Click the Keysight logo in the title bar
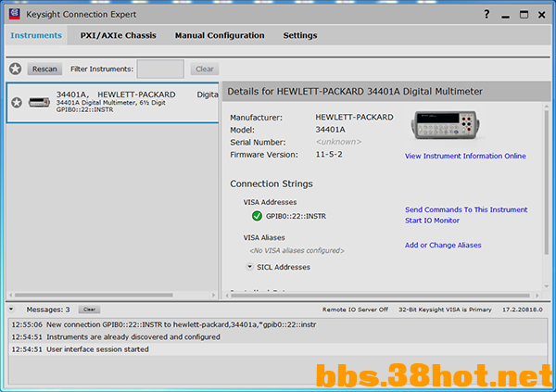 (x=15, y=14)
